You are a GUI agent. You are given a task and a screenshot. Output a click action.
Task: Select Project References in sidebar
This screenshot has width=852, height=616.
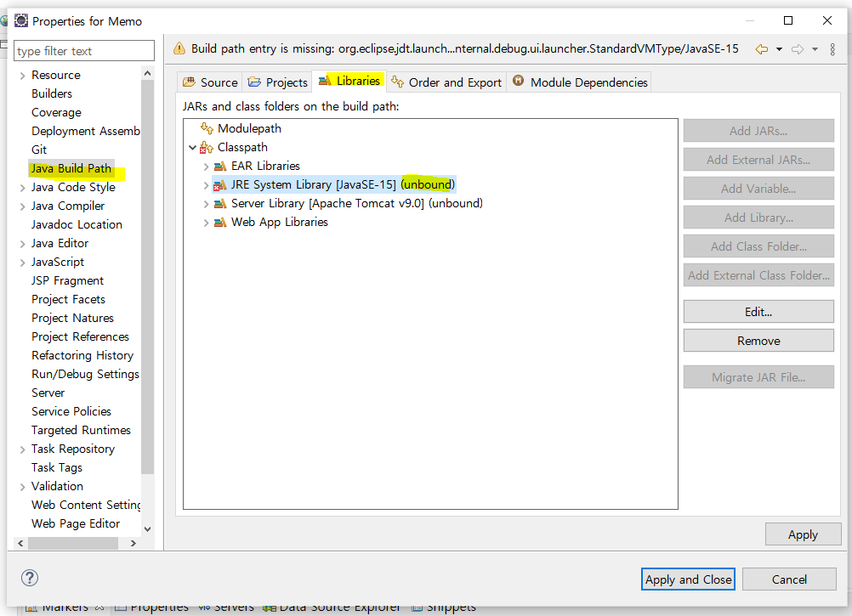pyautogui.click(x=81, y=337)
